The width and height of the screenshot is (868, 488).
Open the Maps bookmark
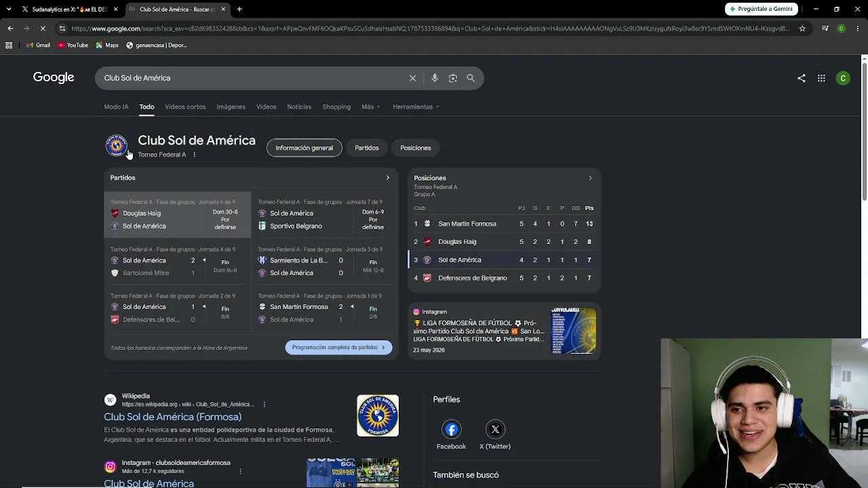click(x=107, y=45)
